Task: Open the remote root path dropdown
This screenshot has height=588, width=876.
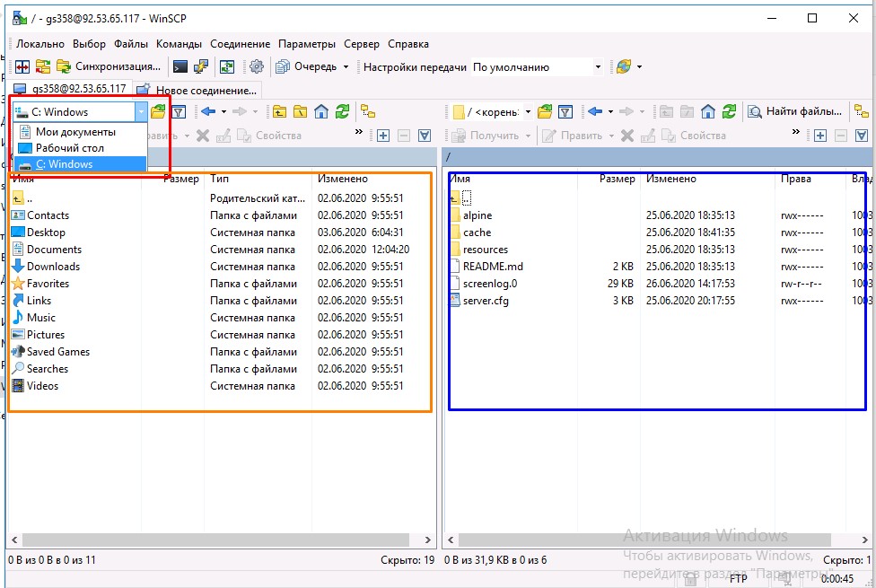Action: point(528,112)
